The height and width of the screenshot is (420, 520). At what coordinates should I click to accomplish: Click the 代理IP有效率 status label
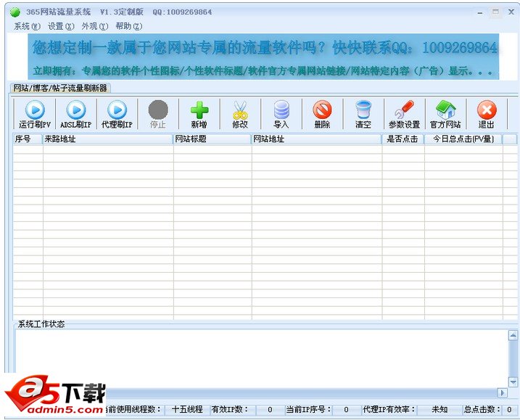pos(389,409)
